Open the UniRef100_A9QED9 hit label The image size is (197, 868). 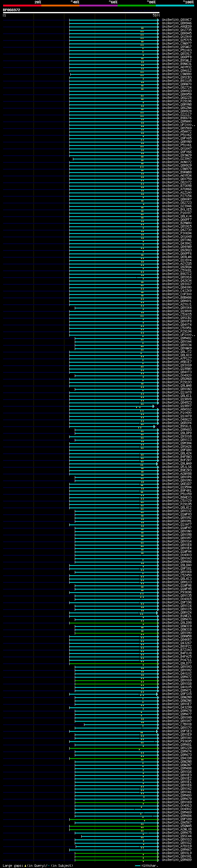point(176,26)
